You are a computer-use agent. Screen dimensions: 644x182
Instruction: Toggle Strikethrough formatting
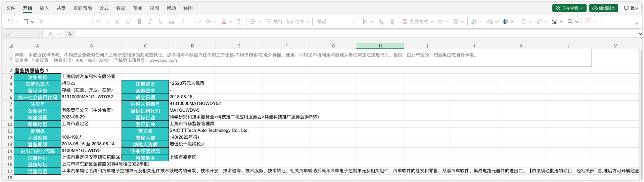coord(172,22)
